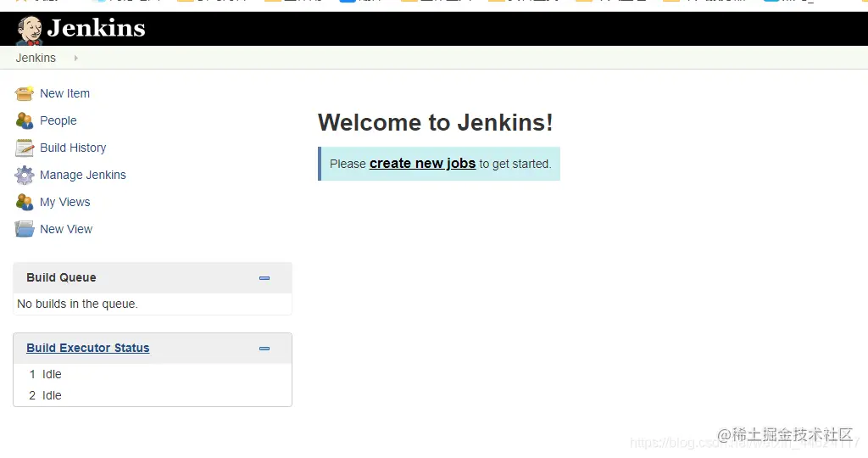Open the My Views link

click(x=64, y=202)
